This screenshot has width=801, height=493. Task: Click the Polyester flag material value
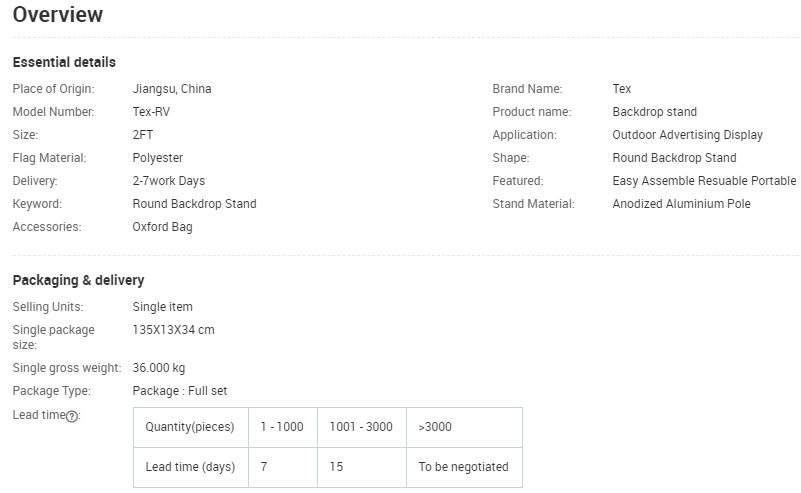tap(158, 158)
